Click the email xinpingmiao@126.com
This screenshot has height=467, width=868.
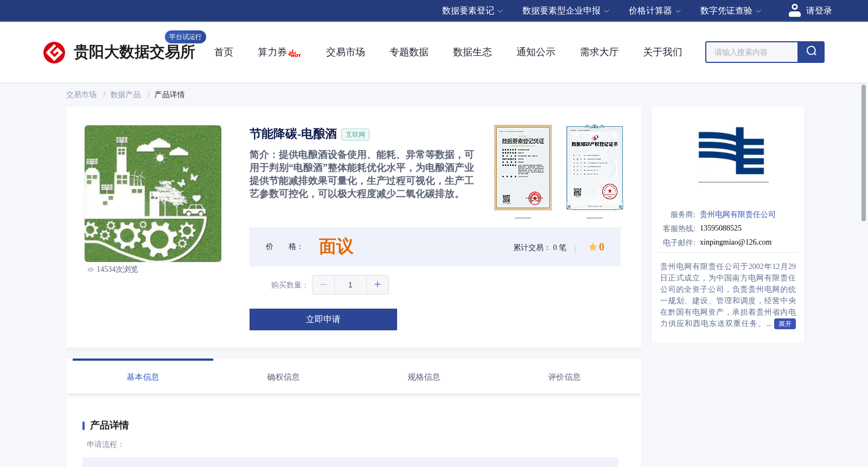tap(736, 242)
